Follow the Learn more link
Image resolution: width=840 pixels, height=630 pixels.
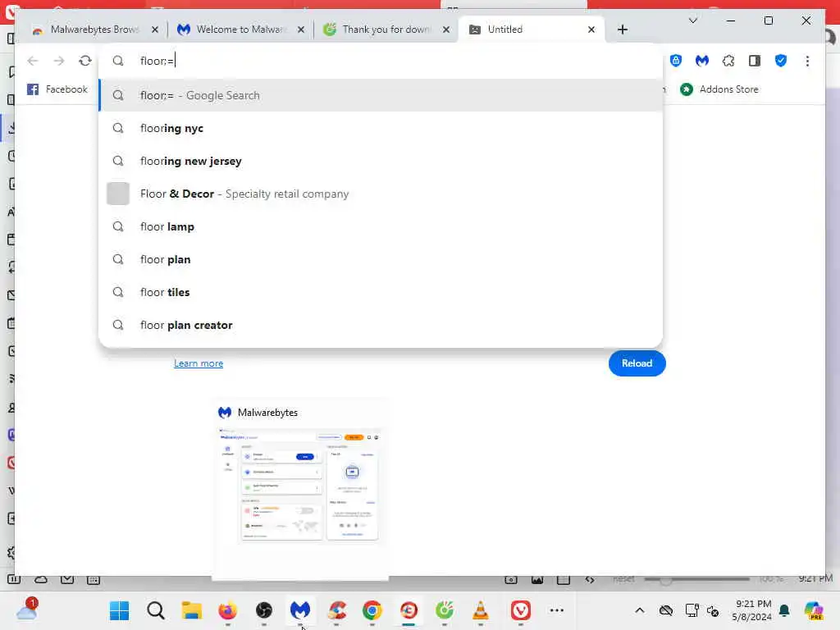pos(199,363)
